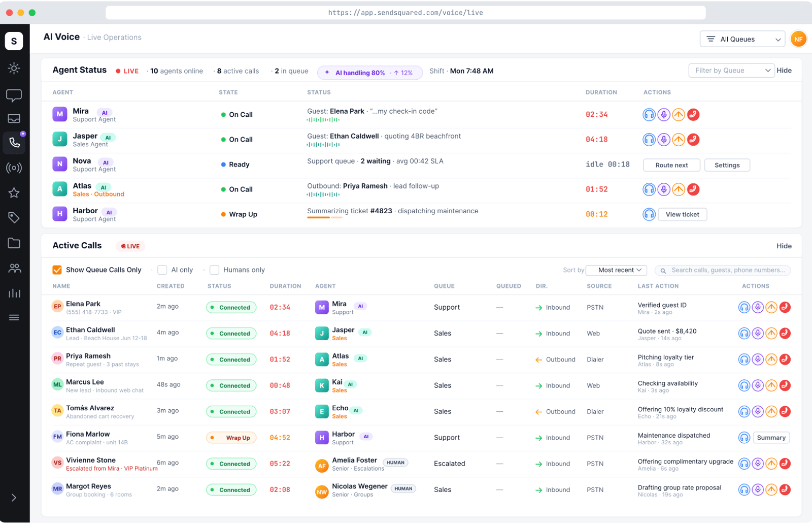Click the browser address bar URL

405,13
